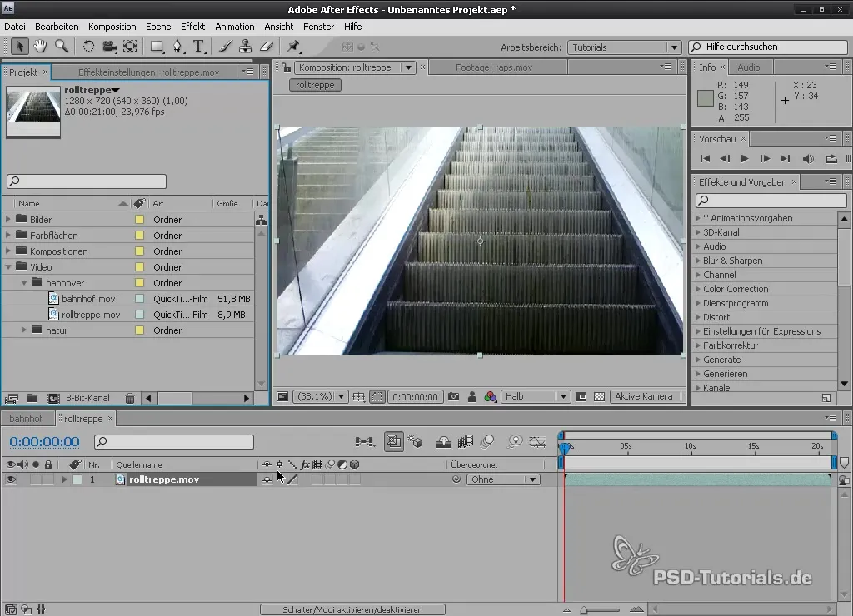Toggle the composition viewer lock
Image resolution: width=853 pixels, height=616 pixels.
[286, 67]
